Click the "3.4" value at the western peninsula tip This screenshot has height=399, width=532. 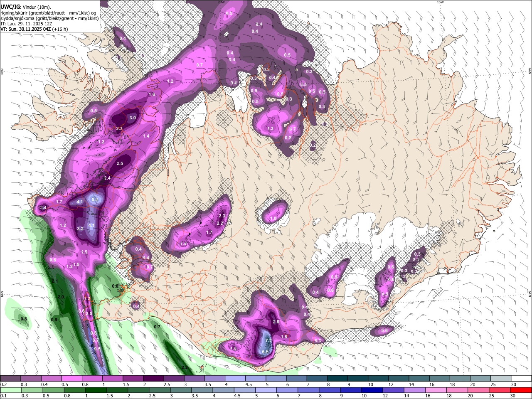[43, 207]
